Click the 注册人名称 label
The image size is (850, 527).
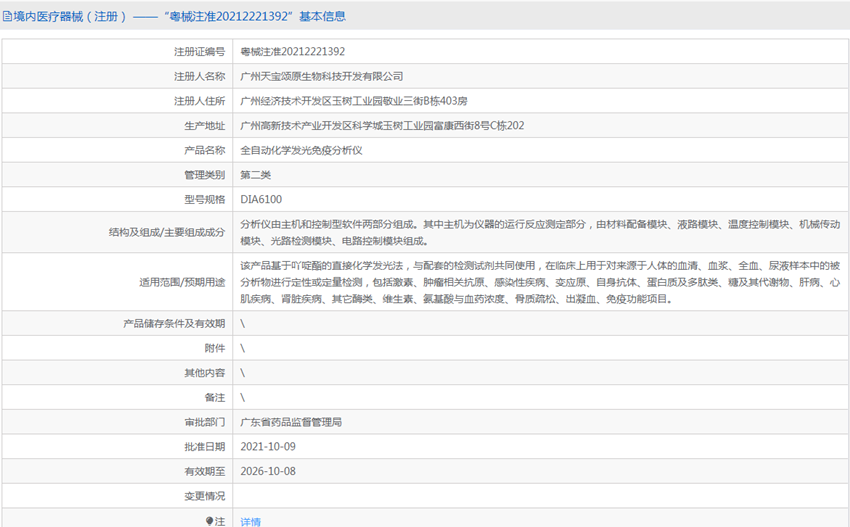199,76
